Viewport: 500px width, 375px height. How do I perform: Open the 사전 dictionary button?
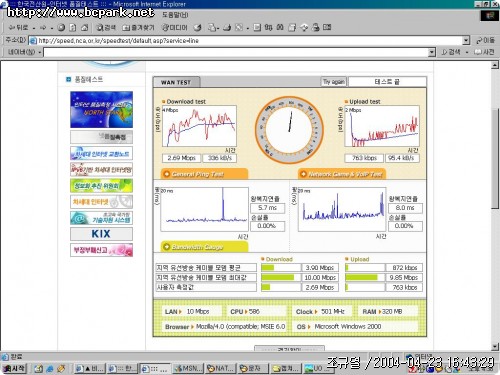[484, 52]
